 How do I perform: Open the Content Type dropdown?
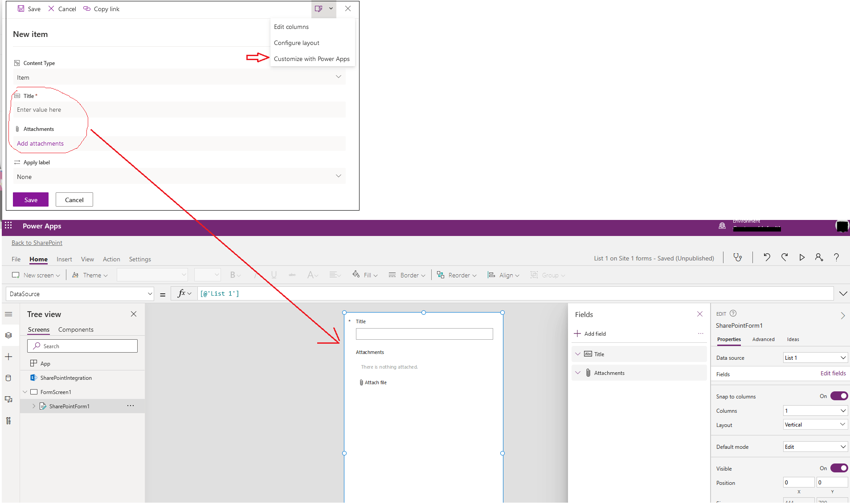179,77
